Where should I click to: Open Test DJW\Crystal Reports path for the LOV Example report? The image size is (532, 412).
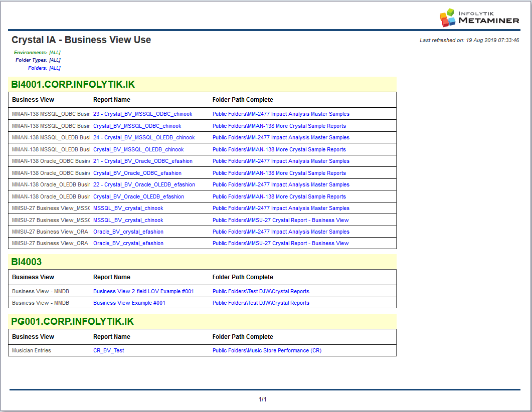(x=261, y=291)
